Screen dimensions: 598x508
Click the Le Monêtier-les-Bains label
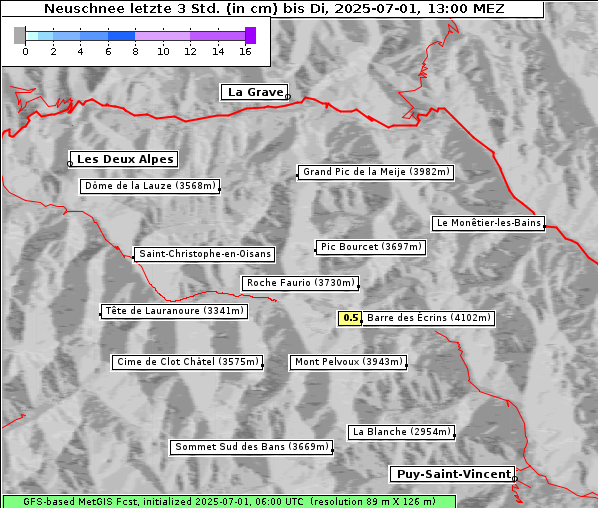coord(489,223)
